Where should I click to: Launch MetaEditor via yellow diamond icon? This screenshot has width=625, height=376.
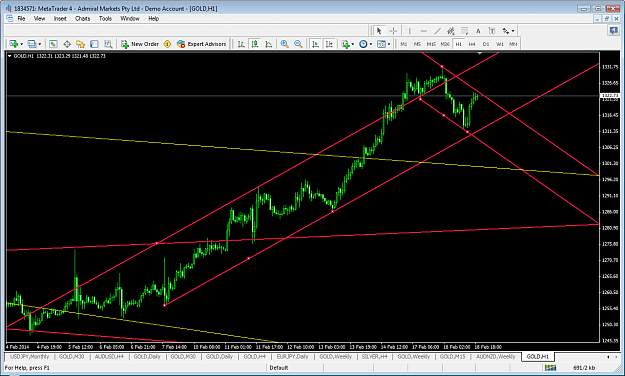[x=167, y=44]
